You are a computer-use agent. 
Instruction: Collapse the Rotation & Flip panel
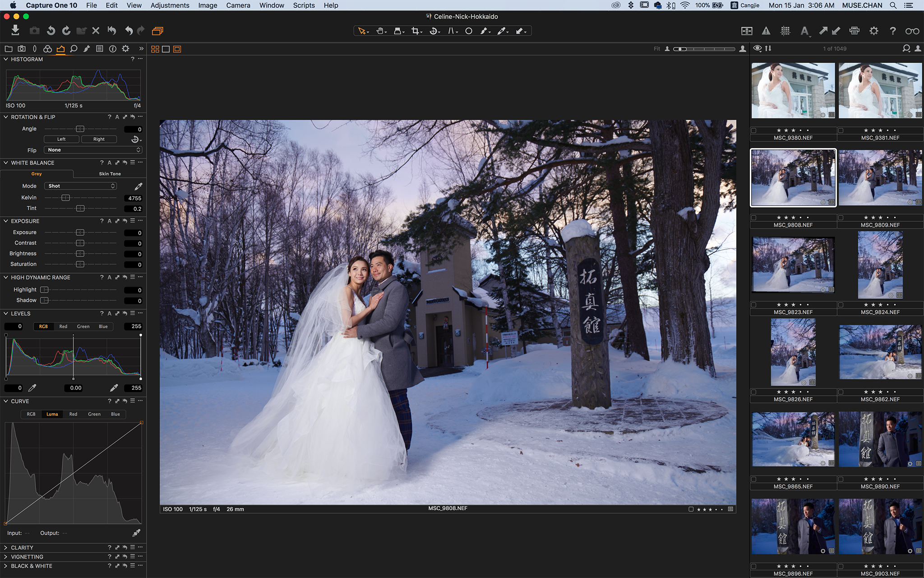6,117
